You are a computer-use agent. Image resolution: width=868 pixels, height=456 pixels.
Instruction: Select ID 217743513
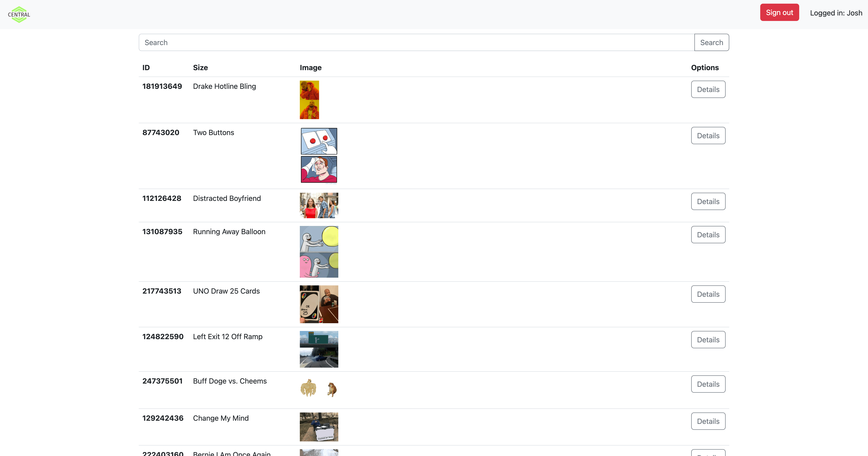click(x=162, y=291)
